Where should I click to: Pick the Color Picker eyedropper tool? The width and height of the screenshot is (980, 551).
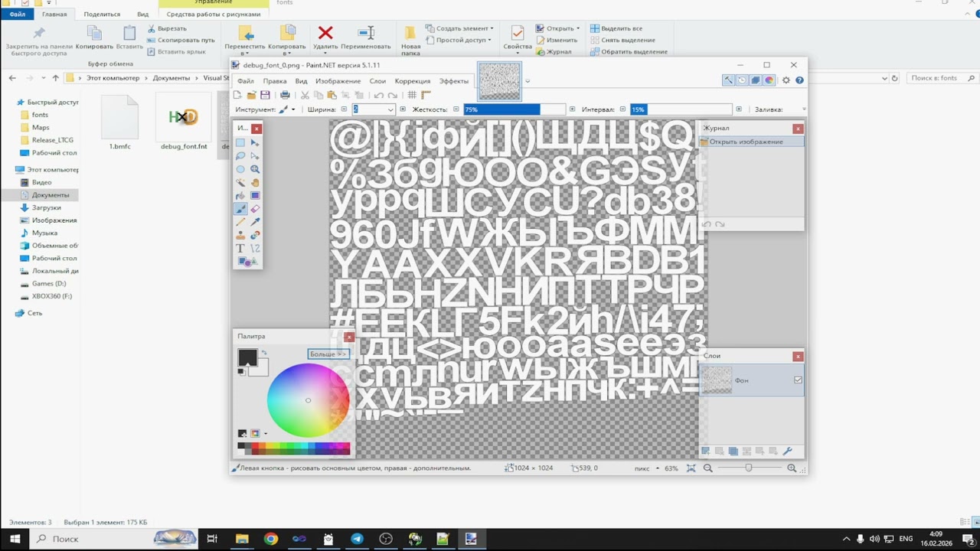[x=255, y=222]
